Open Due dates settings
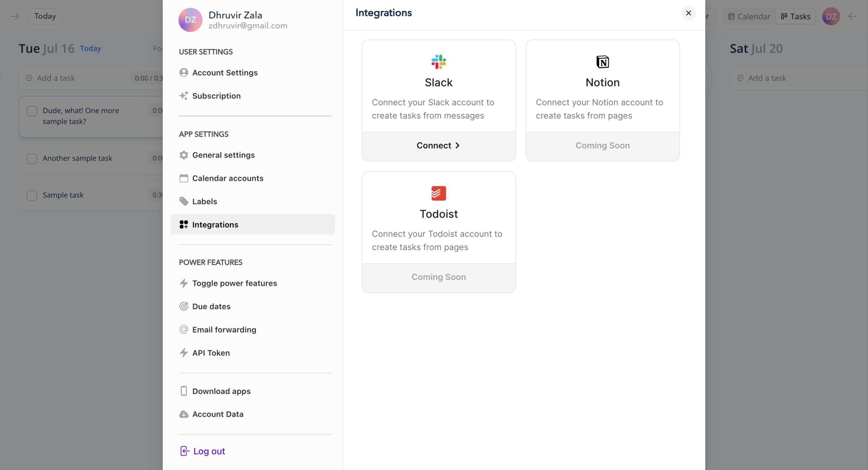The width and height of the screenshot is (868, 470). tap(253, 306)
